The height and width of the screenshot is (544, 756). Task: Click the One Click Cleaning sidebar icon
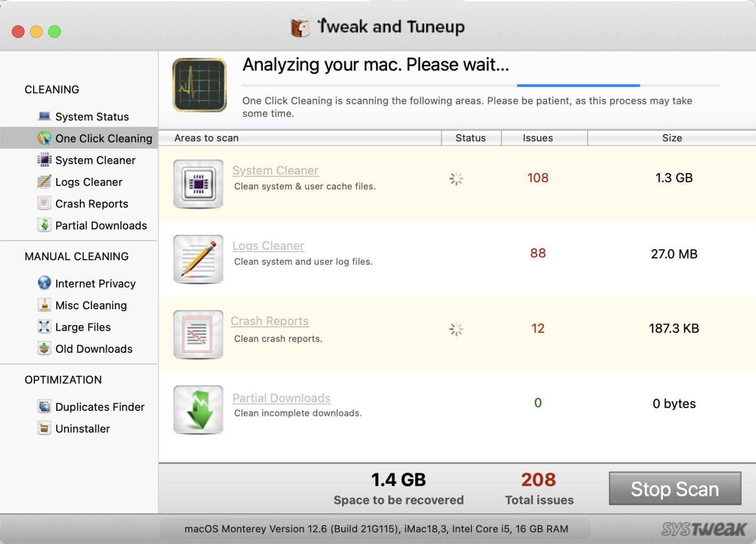coord(44,138)
